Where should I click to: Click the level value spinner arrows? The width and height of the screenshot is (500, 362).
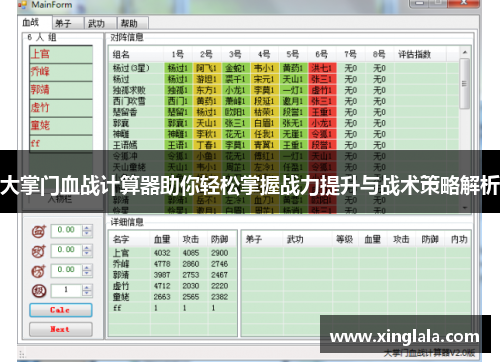pos(87,291)
